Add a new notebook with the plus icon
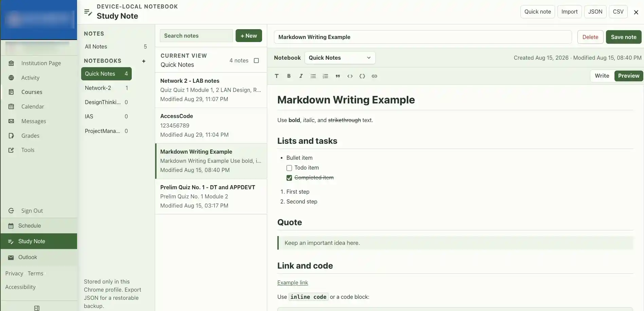This screenshot has width=644, height=311. pos(144,61)
